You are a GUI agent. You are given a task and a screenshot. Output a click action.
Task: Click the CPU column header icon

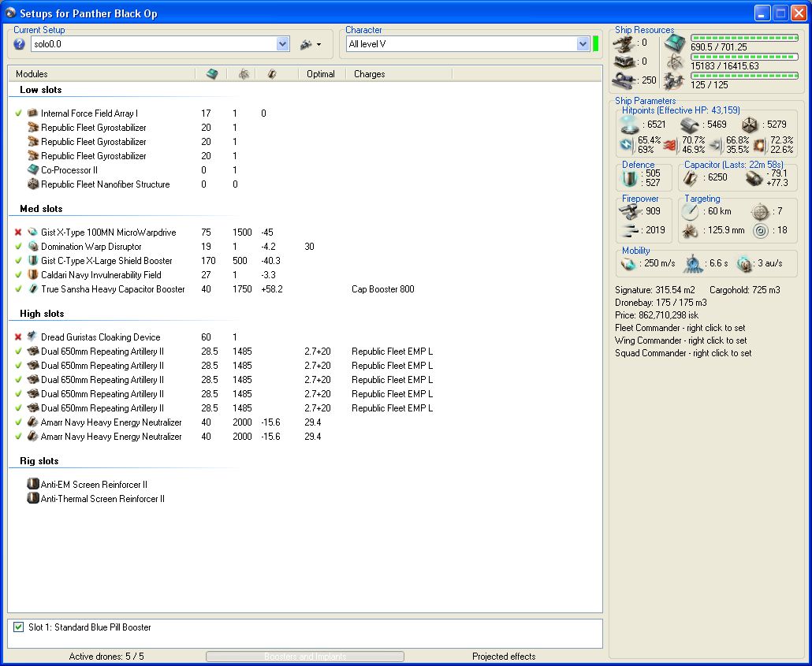[212, 74]
